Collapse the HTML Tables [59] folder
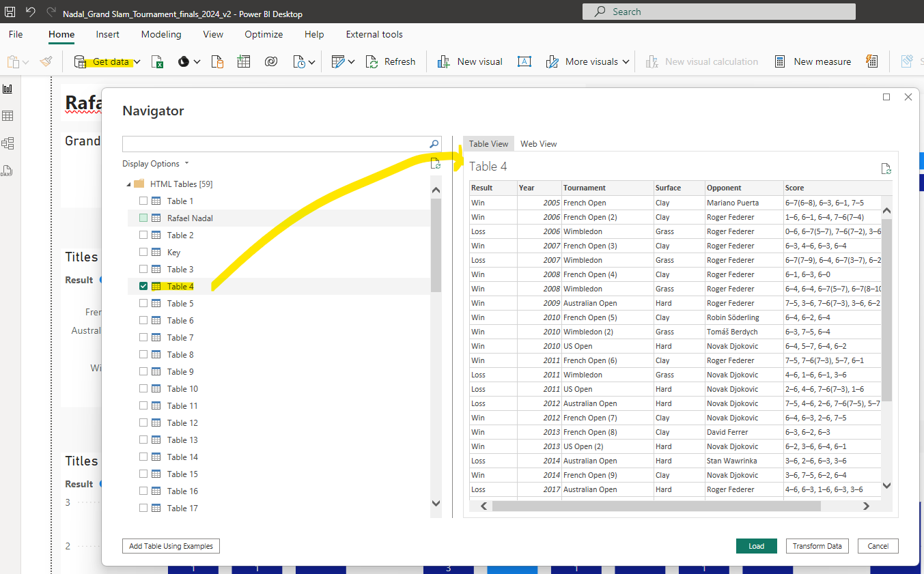 pyautogui.click(x=129, y=184)
